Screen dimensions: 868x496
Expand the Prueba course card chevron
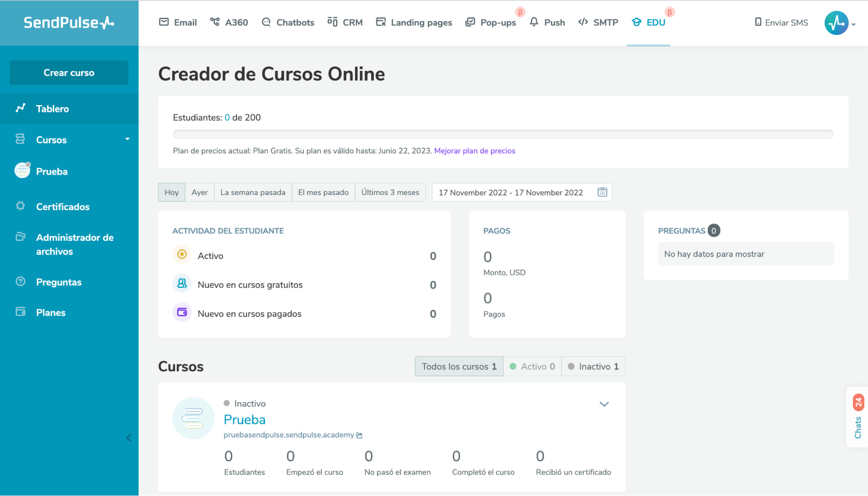(x=604, y=404)
